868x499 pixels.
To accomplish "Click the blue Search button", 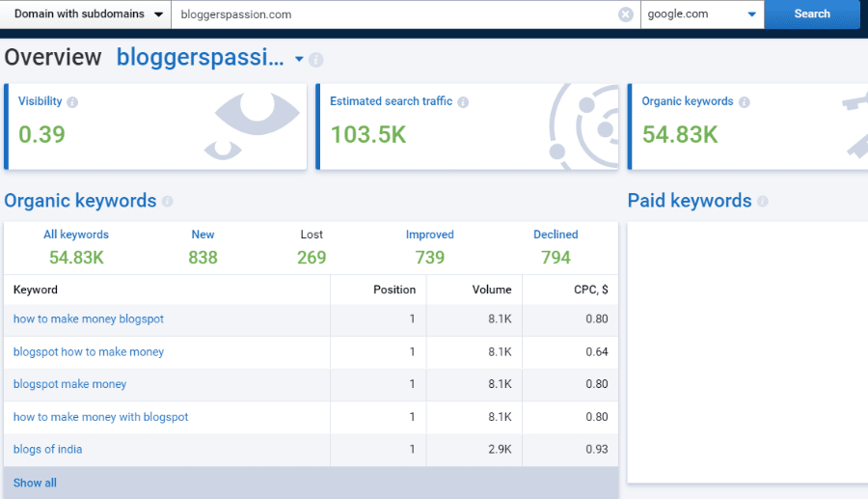I will coord(811,14).
